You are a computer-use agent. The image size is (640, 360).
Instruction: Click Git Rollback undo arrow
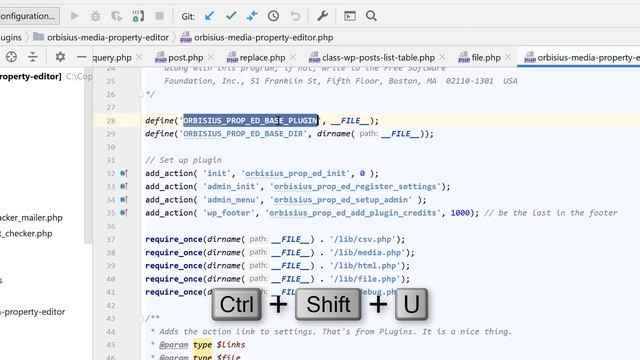coord(295,16)
